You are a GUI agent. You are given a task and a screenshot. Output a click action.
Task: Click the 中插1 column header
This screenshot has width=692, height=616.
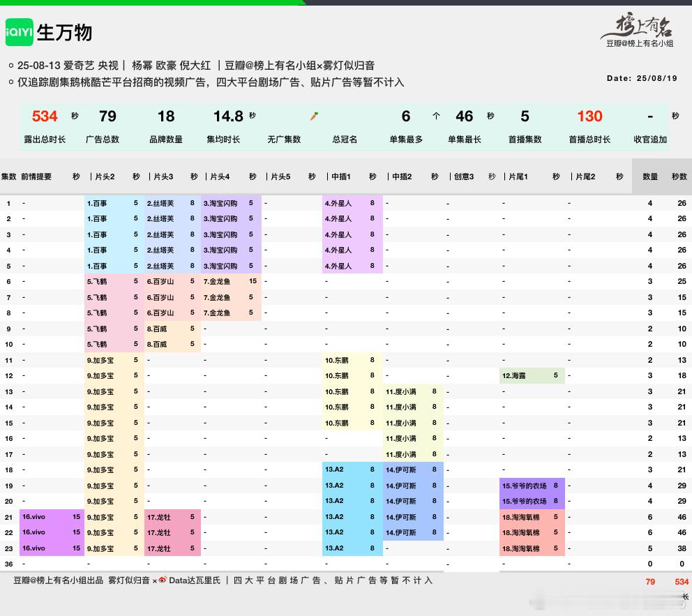[x=341, y=176]
